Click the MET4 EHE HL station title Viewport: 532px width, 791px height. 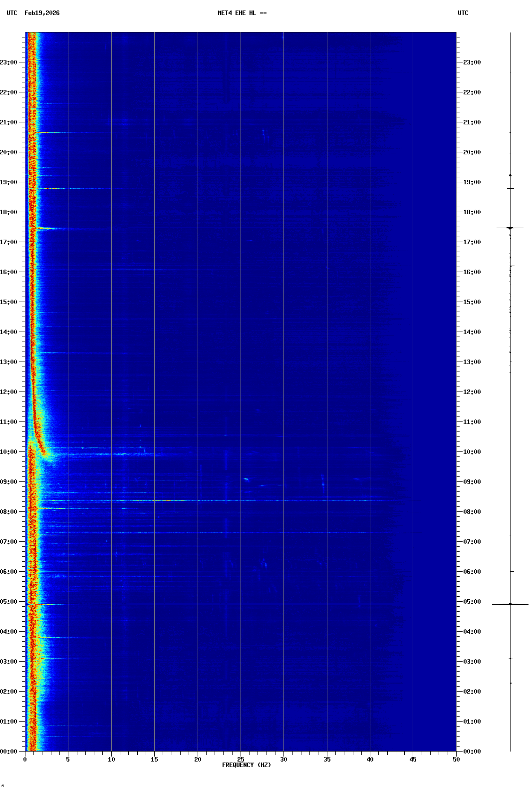(x=242, y=13)
